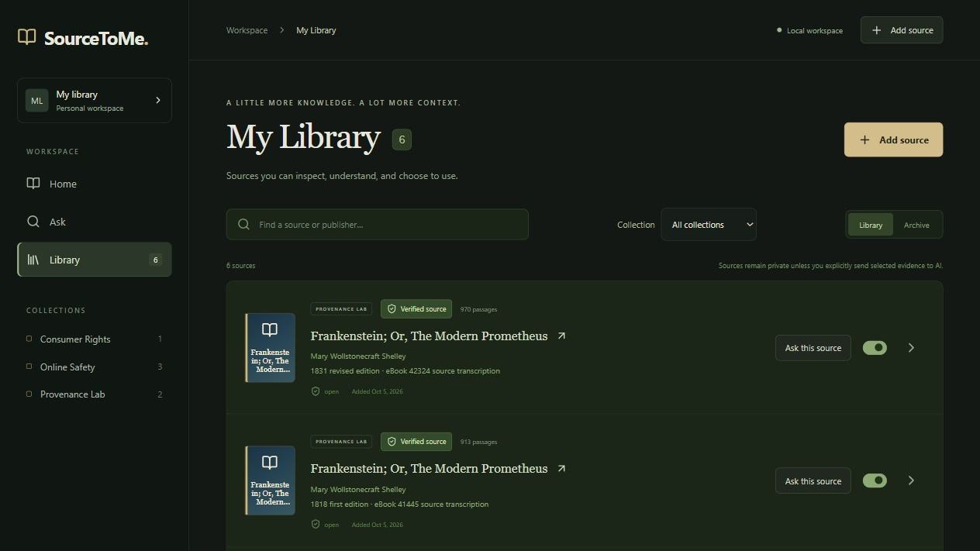Open Home in the sidebar
Screen dimensions: 980x551
click(95, 184)
